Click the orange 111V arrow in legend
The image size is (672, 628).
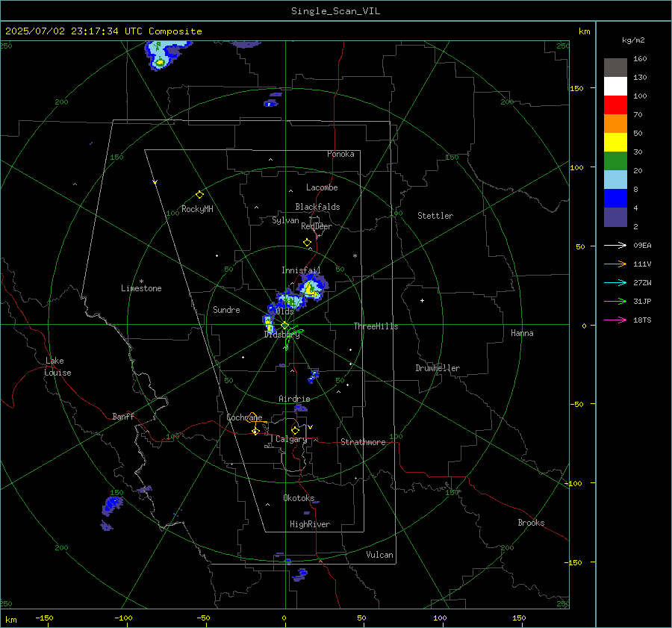[x=615, y=264]
